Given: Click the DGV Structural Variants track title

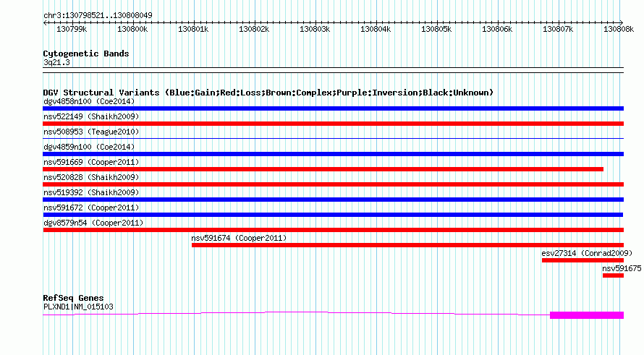Looking at the screenshot, I should 268,93.
